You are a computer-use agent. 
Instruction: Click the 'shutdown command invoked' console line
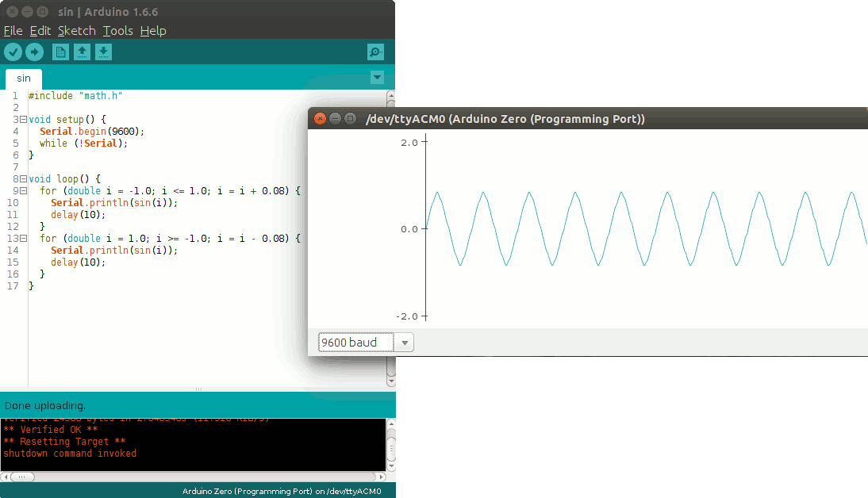point(70,453)
